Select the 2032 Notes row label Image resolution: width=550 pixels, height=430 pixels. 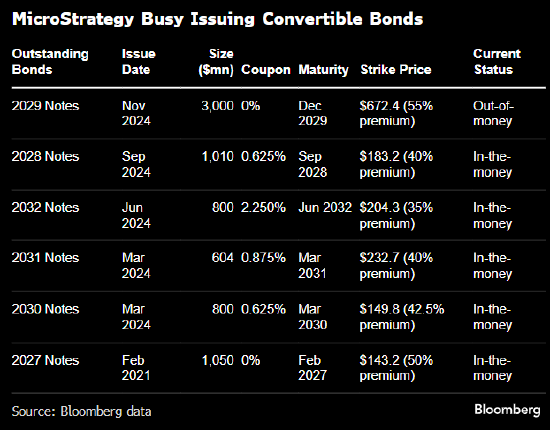tap(45, 207)
